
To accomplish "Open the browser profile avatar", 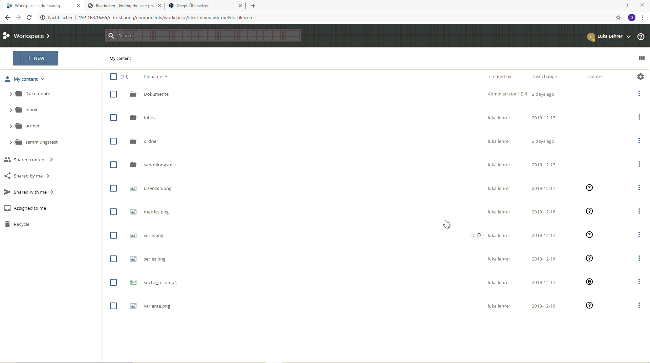I will (631, 17).
